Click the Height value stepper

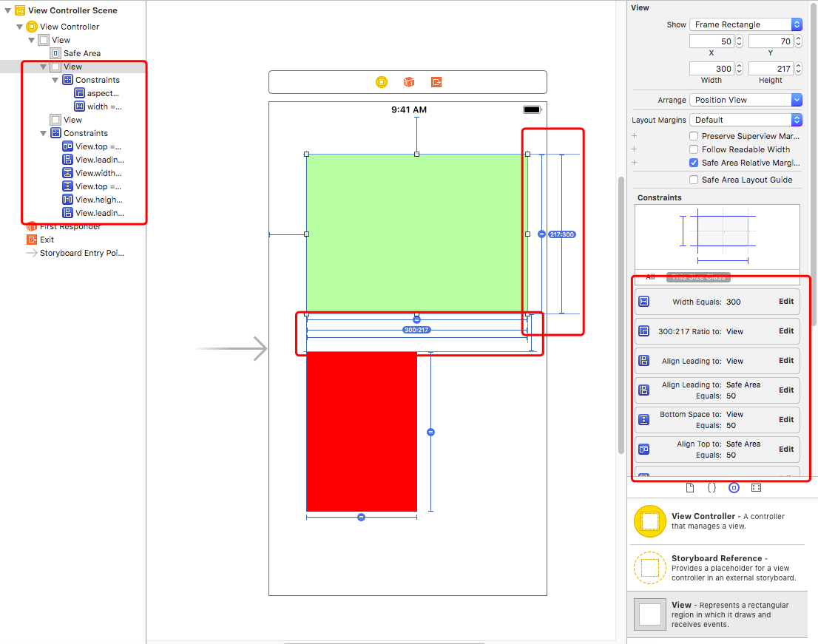[x=798, y=68]
